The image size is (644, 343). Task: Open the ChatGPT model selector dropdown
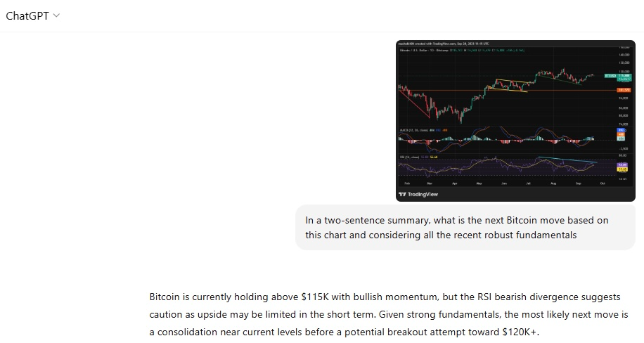click(32, 15)
